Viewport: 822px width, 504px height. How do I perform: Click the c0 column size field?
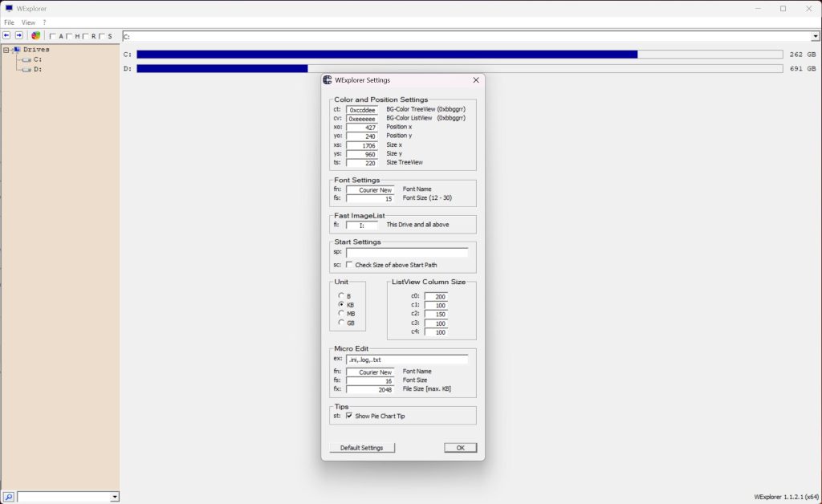[x=436, y=296]
